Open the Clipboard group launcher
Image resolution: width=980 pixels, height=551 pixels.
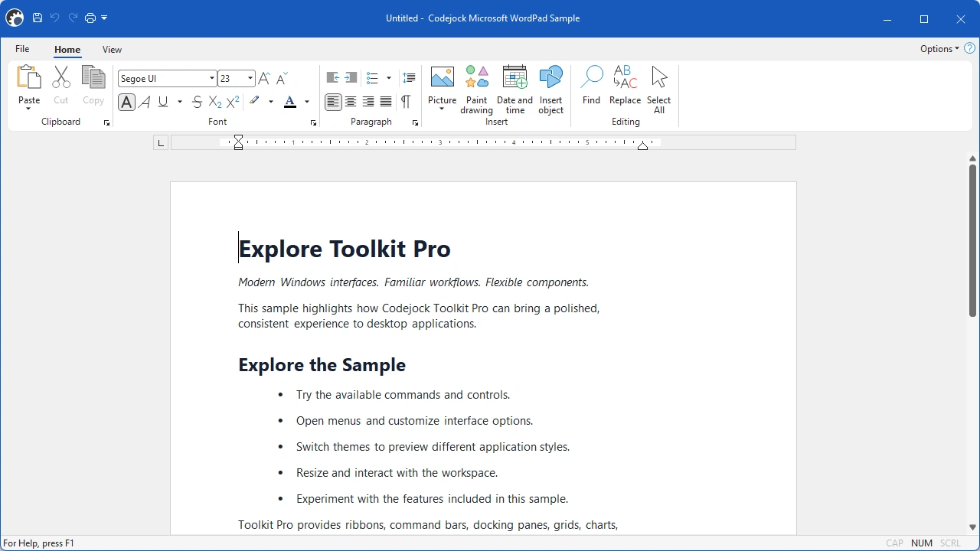tap(106, 122)
